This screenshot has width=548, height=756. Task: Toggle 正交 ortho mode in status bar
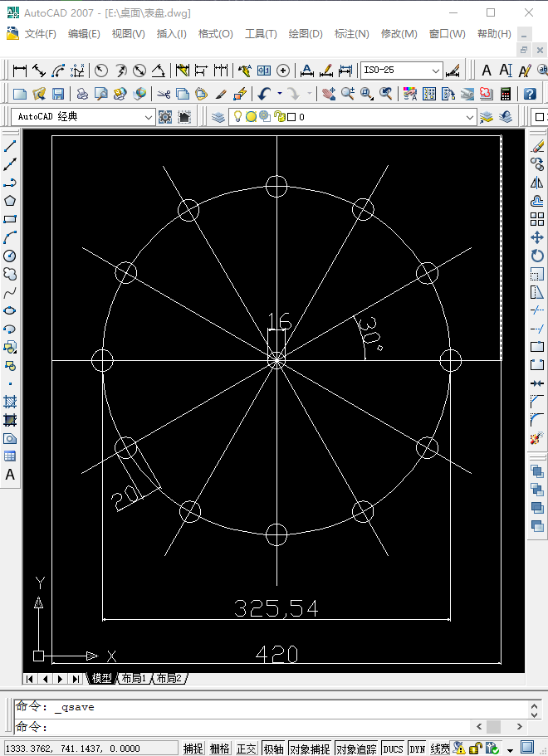point(247,749)
